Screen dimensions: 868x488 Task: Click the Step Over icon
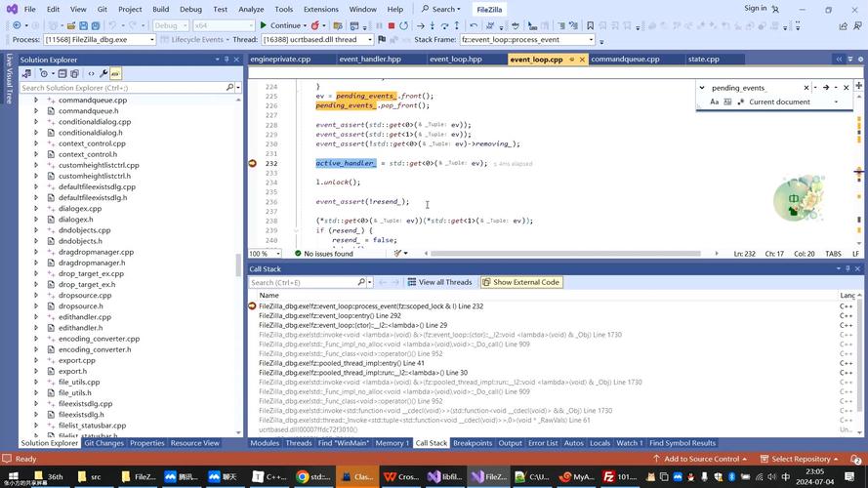click(x=444, y=25)
